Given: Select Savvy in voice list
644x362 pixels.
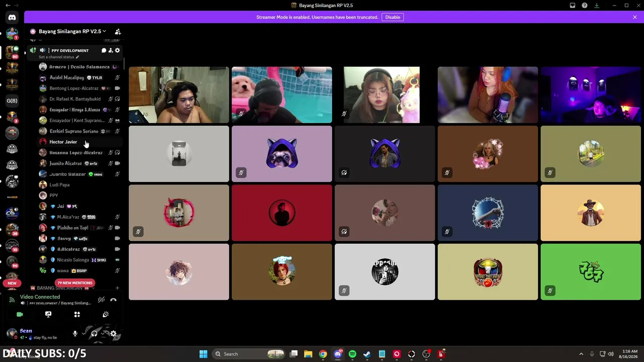Looking at the screenshot, I should click(x=79, y=238).
